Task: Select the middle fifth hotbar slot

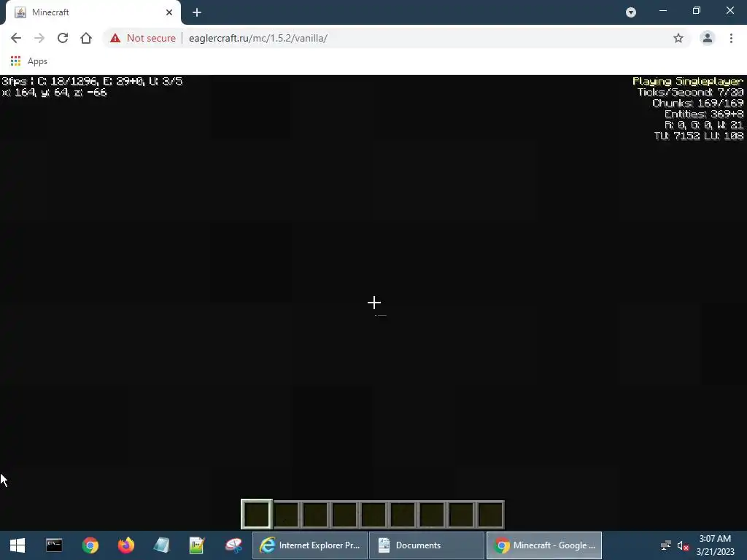Action: [373, 514]
